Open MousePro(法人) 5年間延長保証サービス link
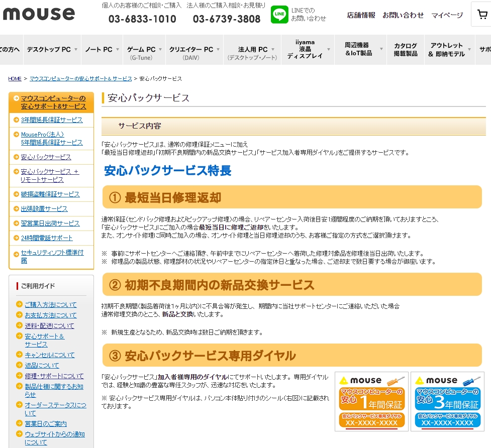Image resolution: width=491 pixels, height=448 pixels. pos(52,138)
